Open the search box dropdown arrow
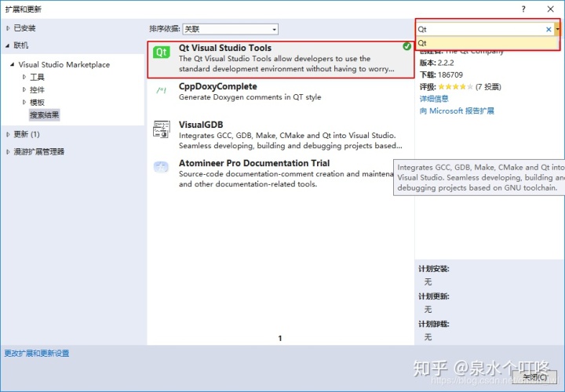 557,30
